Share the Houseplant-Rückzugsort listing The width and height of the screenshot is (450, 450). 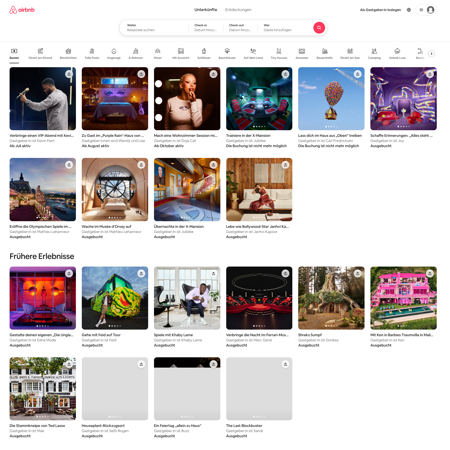(x=141, y=364)
